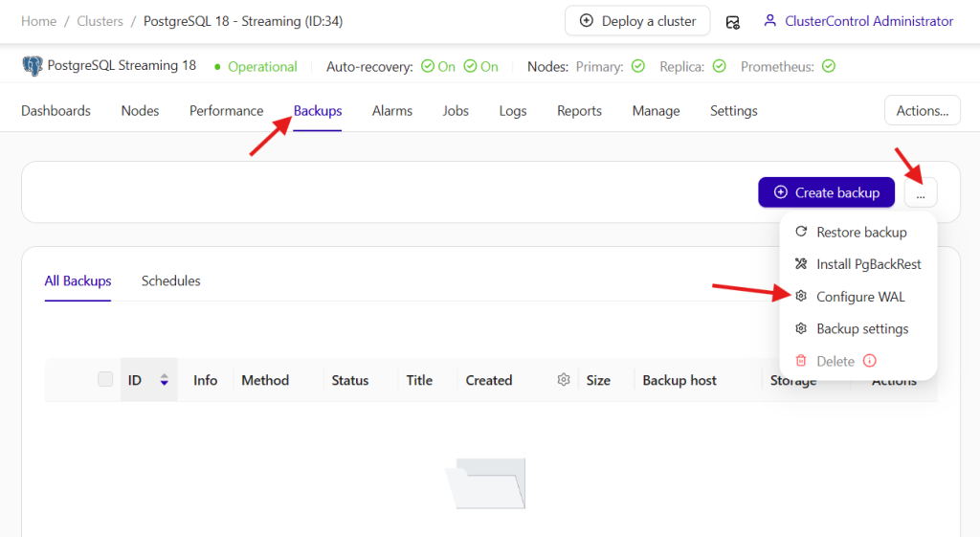The image size is (980, 537).
Task: Click the Auto-recovery label
Action: (x=369, y=67)
